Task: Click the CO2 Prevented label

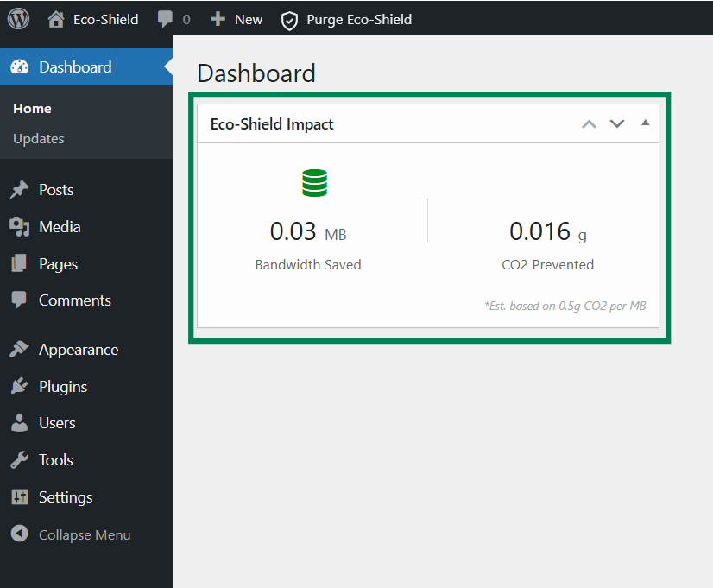Action: pos(547,265)
